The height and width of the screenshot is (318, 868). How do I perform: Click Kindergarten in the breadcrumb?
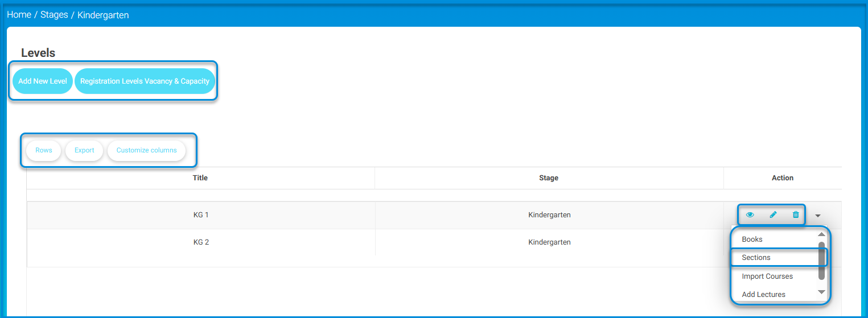point(103,15)
